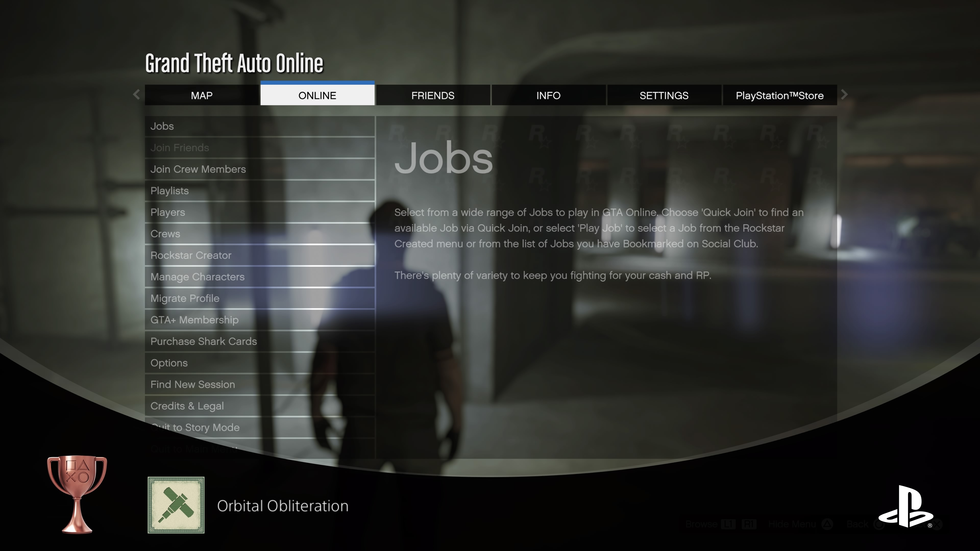Choose Join Crew Members
Screen dimensions: 980x551
tap(260, 169)
